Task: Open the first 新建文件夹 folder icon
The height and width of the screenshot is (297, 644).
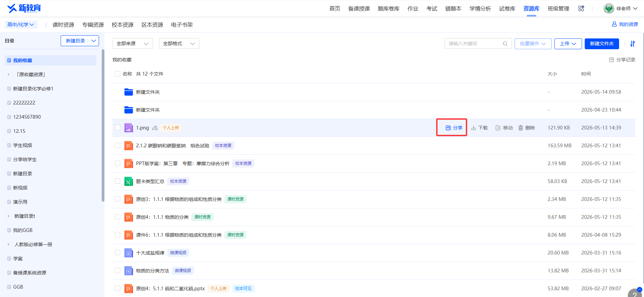Action: 129,92
